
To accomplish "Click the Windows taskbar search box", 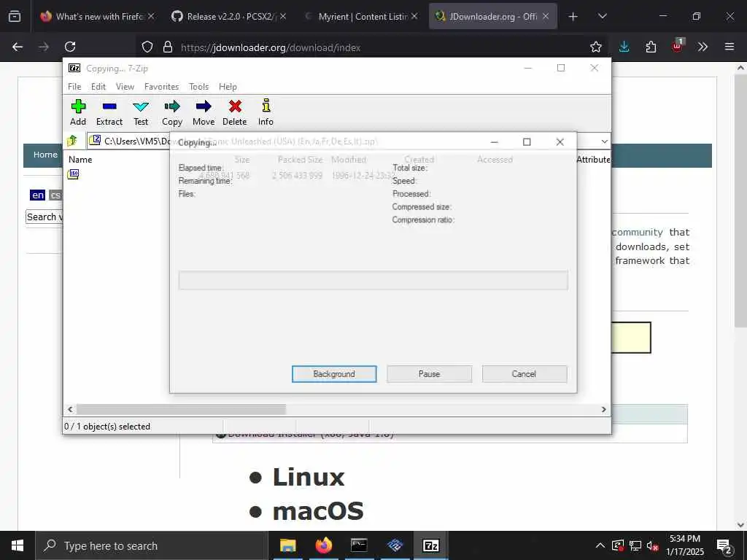I will click(x=152, y=545).
